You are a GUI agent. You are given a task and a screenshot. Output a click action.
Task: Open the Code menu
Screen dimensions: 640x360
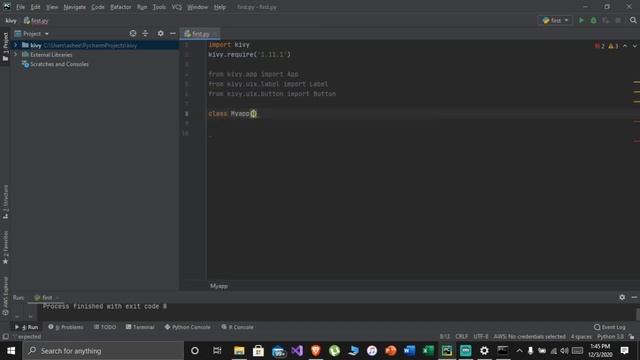(98, 7)
